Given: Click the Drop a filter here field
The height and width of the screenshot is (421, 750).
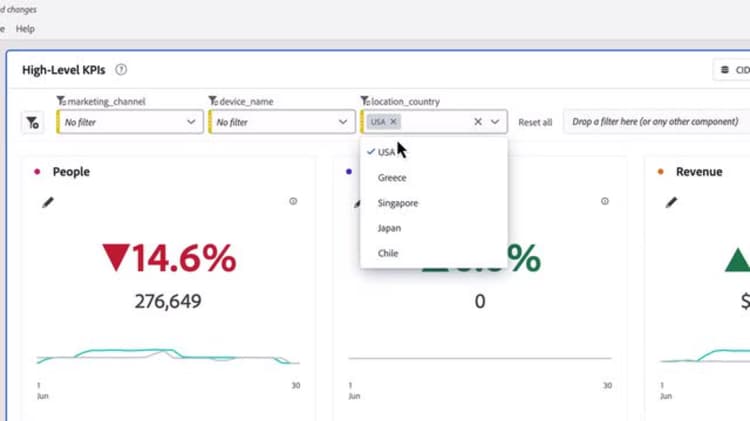Looking at the screenshot, I should (657, 122).
